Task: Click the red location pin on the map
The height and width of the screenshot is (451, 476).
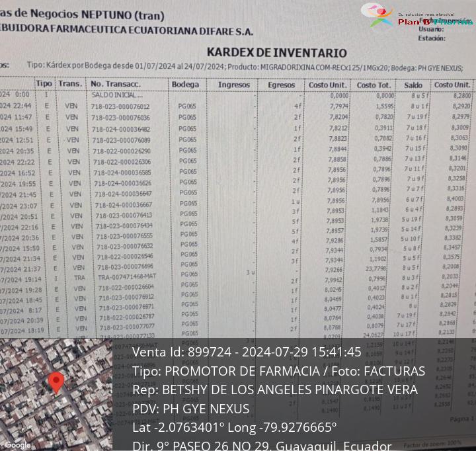Action: (56, 383)
